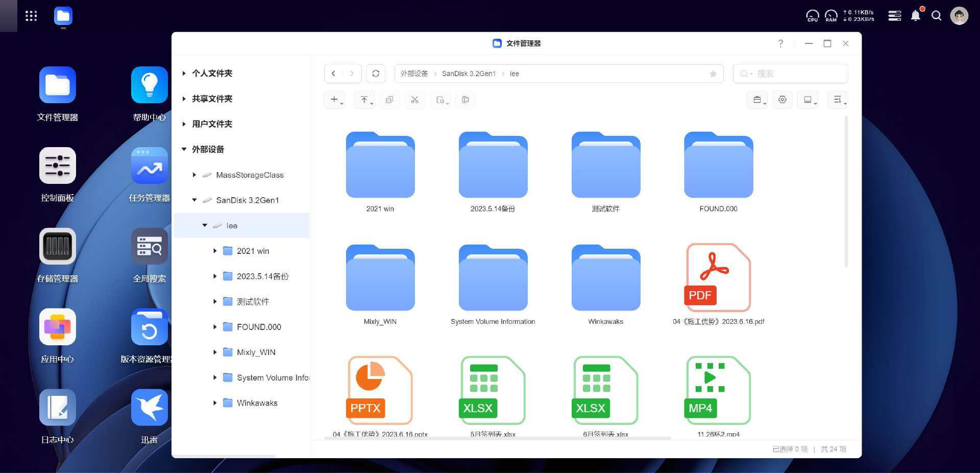Open the file manager settings gear
Image resolution: width=980 pixels, height=473 pixels.
[782, 100]
